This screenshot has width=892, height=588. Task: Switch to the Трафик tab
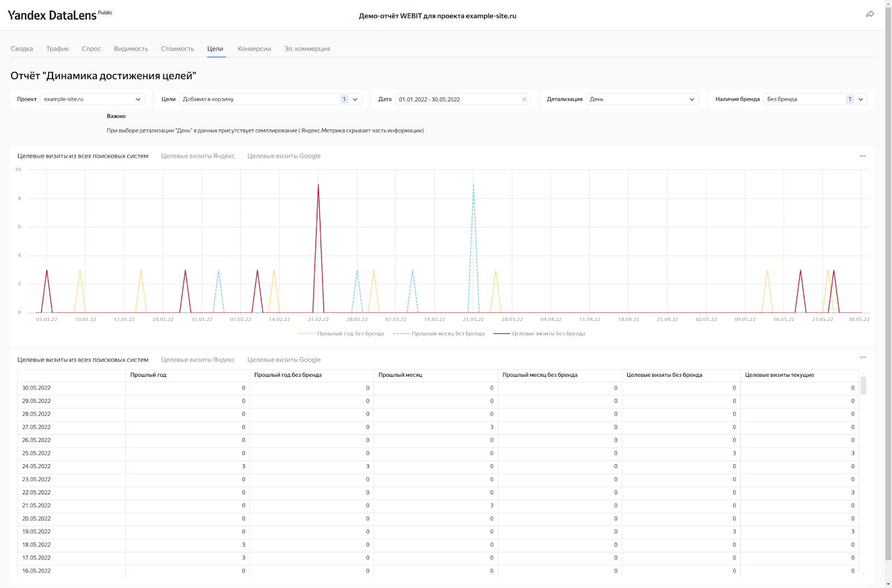point(57,49)
